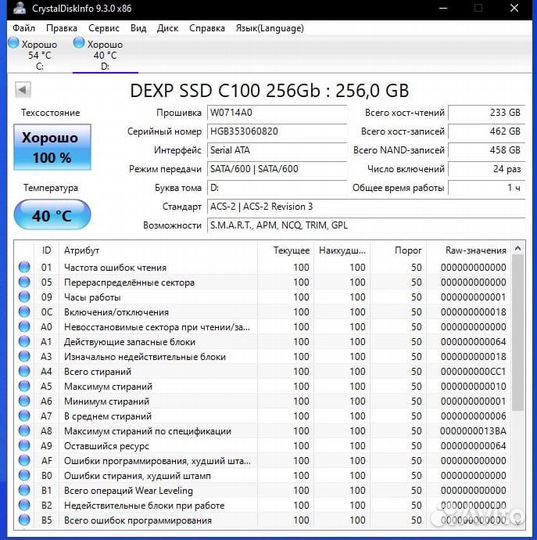This screenshot has width=537, height=540.
Task: Click the scroll up arrow of attribute list
Action: [518, 249]
